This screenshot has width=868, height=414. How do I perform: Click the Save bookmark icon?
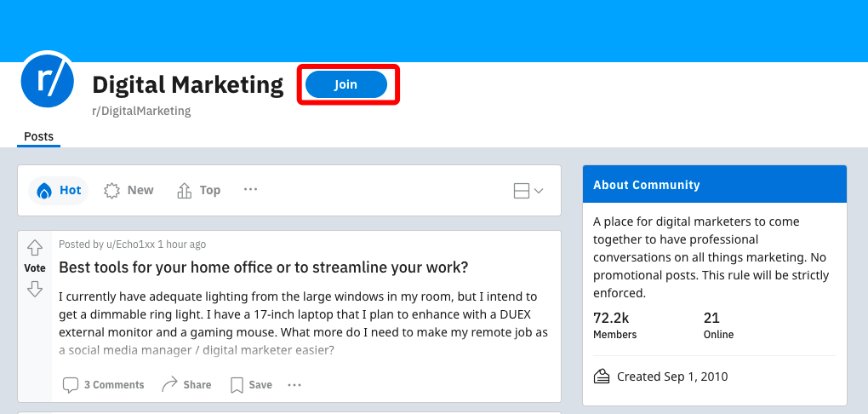click(x=237, y=385)
